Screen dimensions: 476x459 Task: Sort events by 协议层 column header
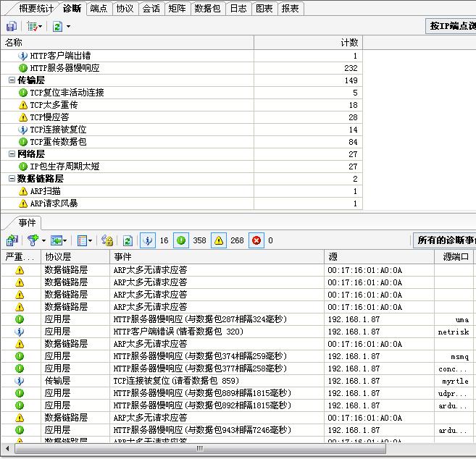[x=75, y=257]
